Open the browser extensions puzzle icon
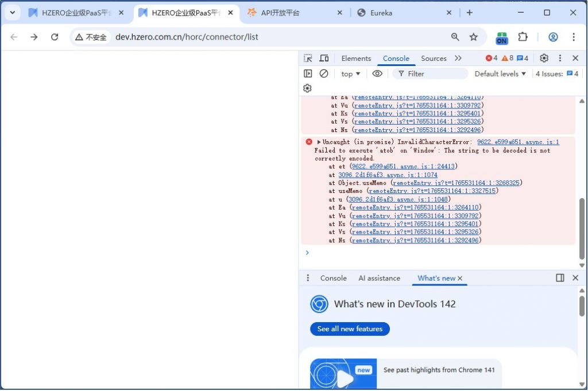 point(523,37)
